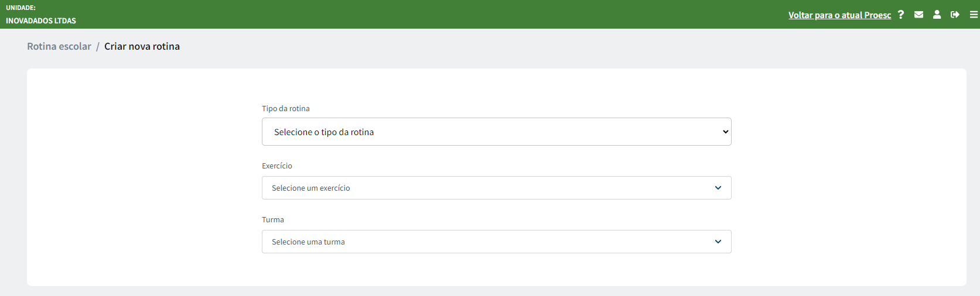
Task: Expand the Exercício field using its chevron
Action: (718, 188)
